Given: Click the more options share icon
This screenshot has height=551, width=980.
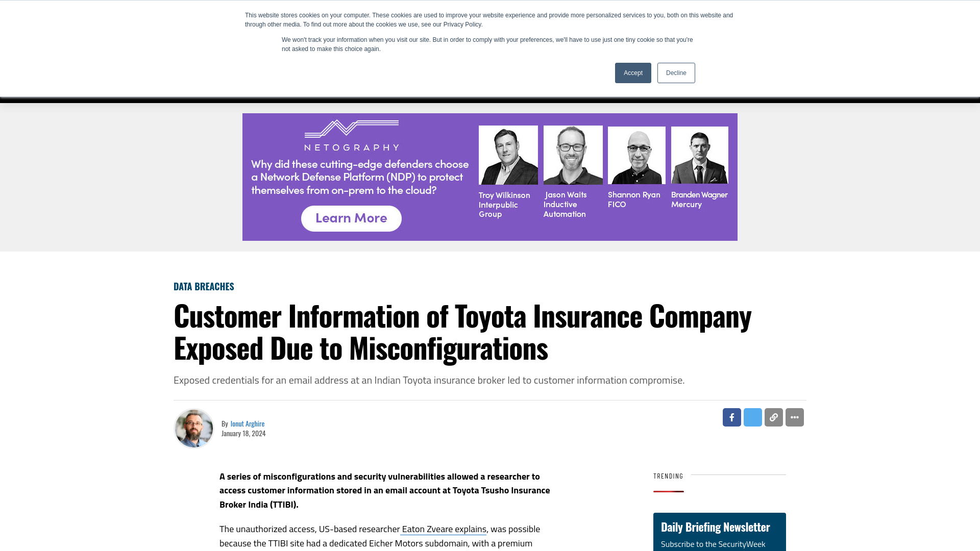Looking at the screenshot, I should [794, 416].
